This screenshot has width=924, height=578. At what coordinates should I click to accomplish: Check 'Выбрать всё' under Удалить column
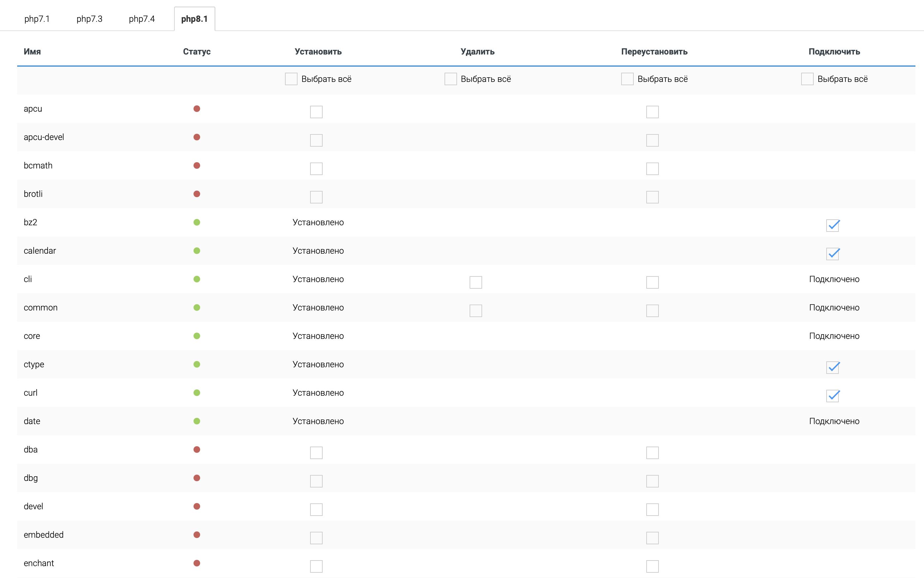450,79
